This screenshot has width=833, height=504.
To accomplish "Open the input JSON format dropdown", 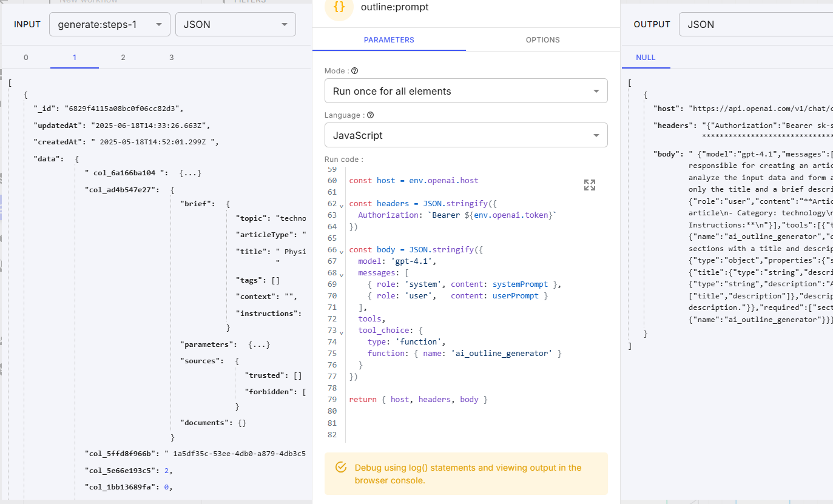I will tap(235, 24).
